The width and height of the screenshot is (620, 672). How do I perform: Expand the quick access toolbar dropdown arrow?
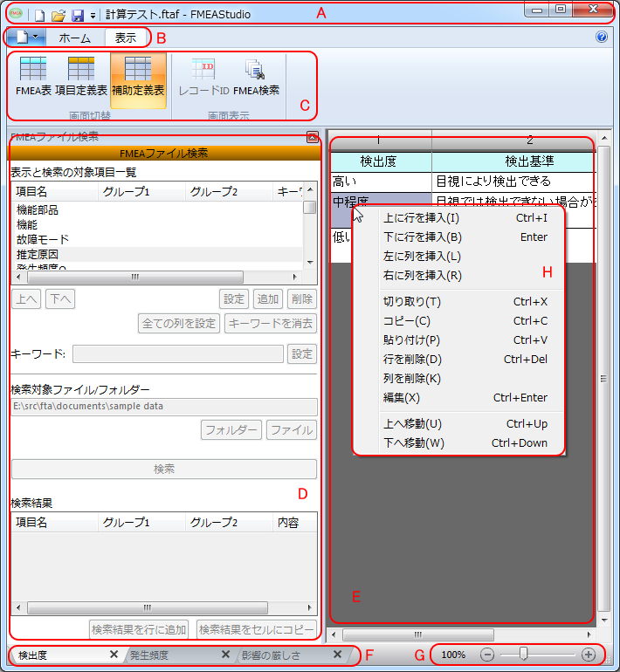[92, 16]
